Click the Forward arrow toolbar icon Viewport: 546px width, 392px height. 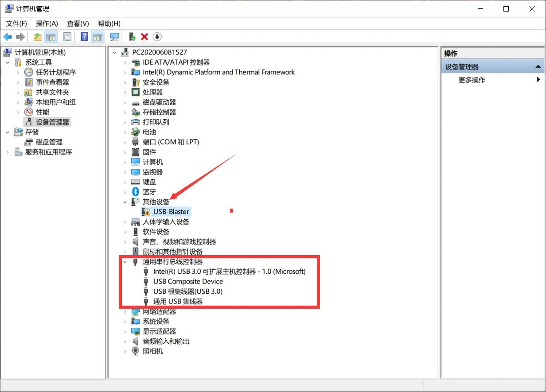point(20,37)
